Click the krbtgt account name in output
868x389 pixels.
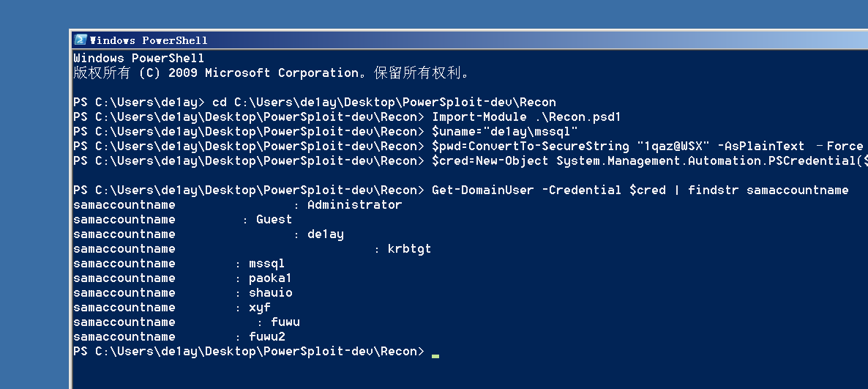pos(409,249)
